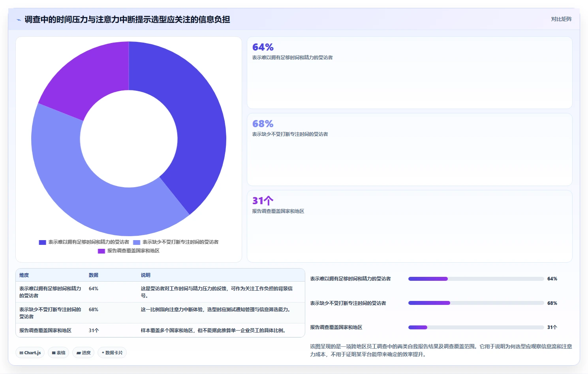The width and height of the screenshot is (588, 374).
Task: Click the description starting with 这是受访者对工作时间
Action: [217, 292]
